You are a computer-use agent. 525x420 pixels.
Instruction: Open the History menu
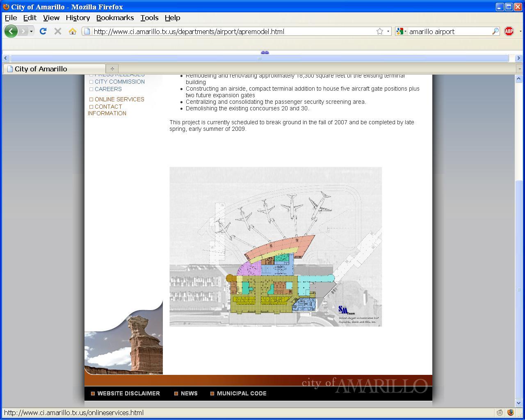pyautogui.click(x=78, y=18)
